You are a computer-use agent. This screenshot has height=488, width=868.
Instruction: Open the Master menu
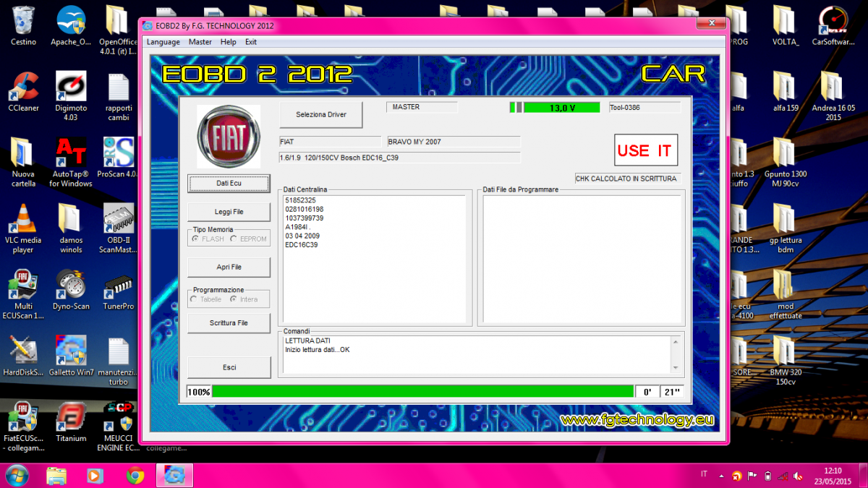[x=200, y=42]
